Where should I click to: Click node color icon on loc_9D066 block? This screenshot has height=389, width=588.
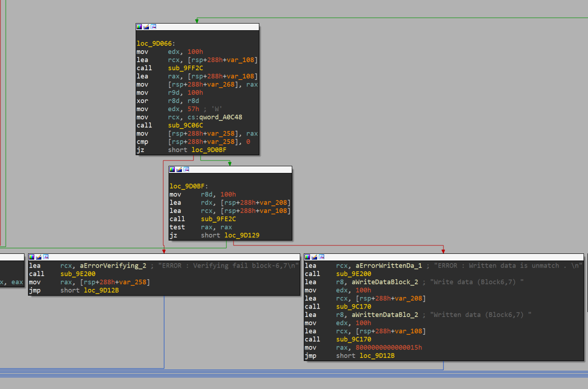(139, 27)
